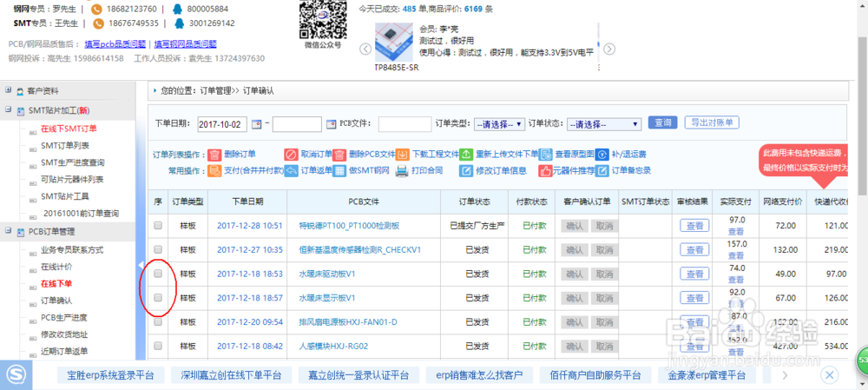
Task: Open the 订单状态 dropdown
Action: [604, 124]
